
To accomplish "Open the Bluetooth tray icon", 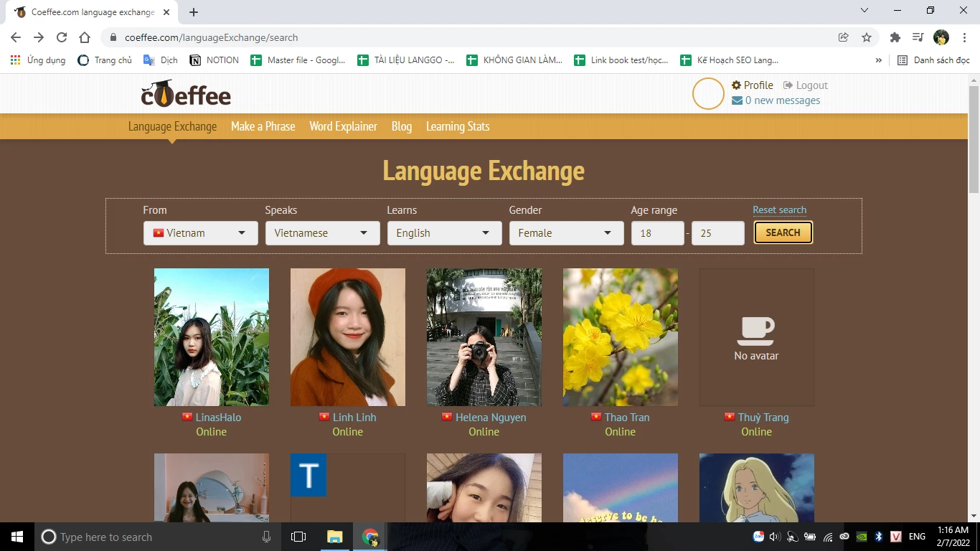I will [878, 537].
